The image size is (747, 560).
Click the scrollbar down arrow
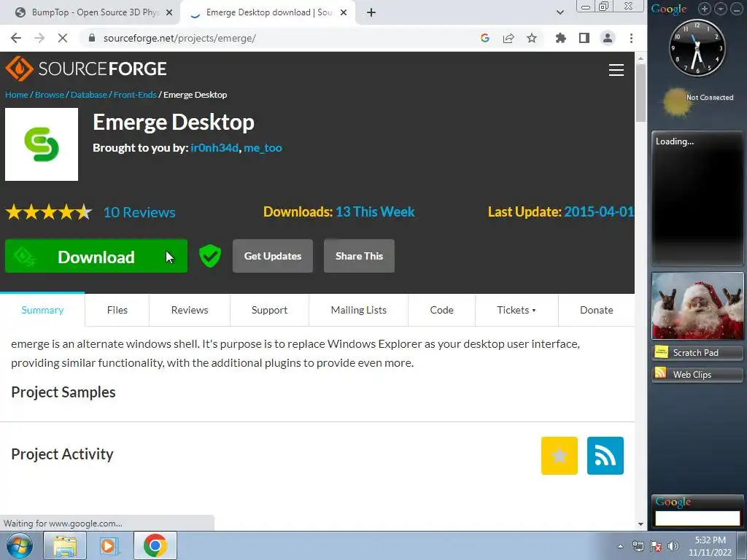pyautogui.click(x=640, y=524)
